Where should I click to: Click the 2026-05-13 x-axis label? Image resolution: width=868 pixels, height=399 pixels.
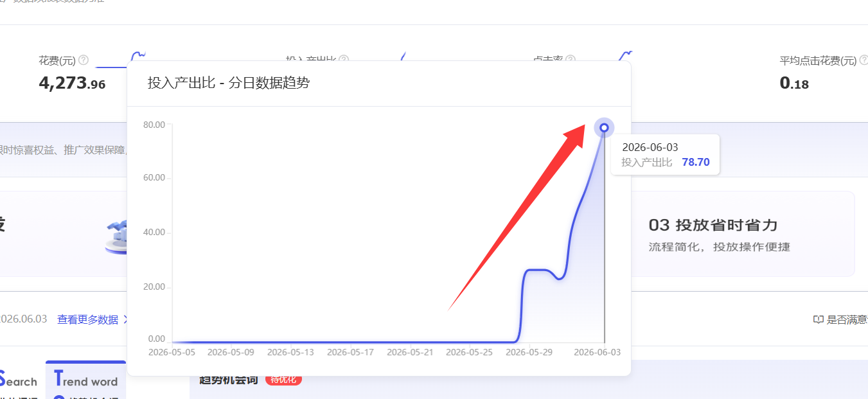290,352
